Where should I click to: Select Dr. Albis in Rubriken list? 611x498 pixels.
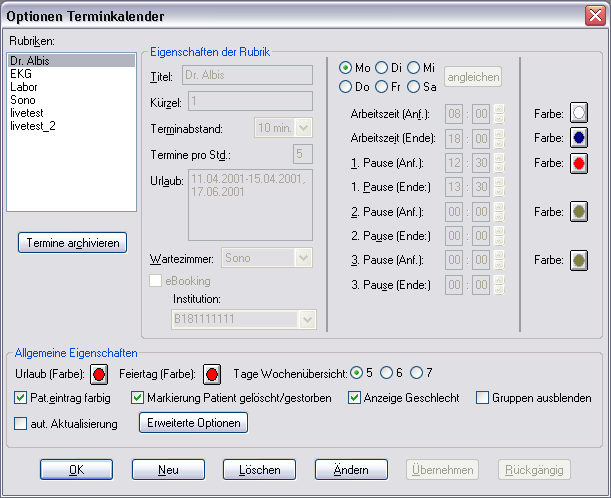click(72, 61)
